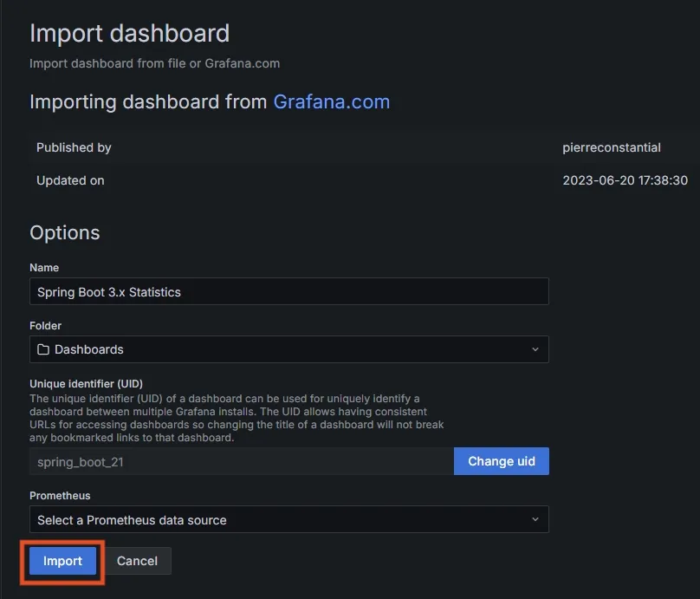Select the publisher name pierreconstantial

coord(611,147)
